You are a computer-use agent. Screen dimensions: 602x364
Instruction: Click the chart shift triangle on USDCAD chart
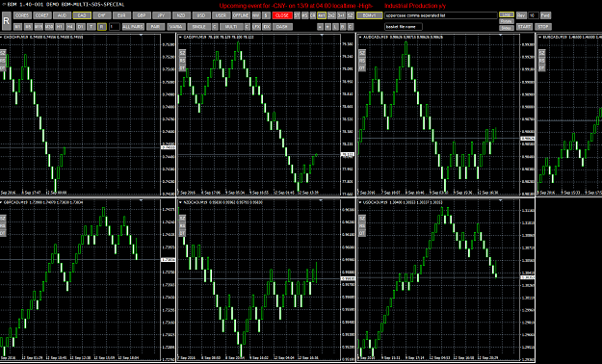pyautogui.click(x=501, y=200)
